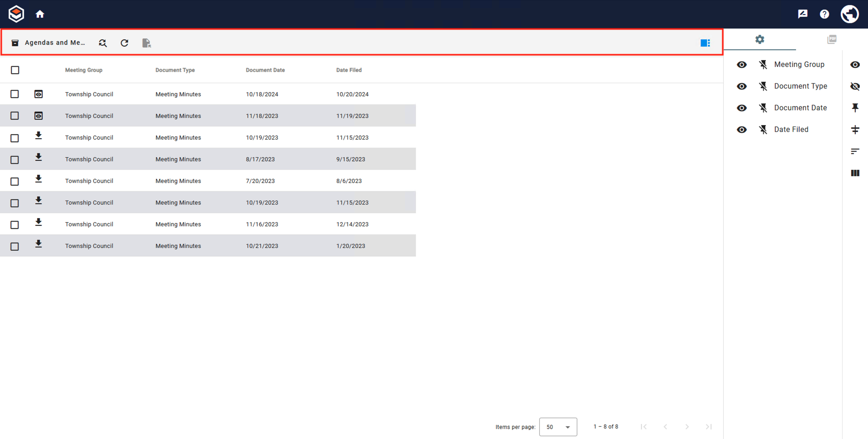Switch to the settings gear tab
The image size is (868, 439).
759,40
